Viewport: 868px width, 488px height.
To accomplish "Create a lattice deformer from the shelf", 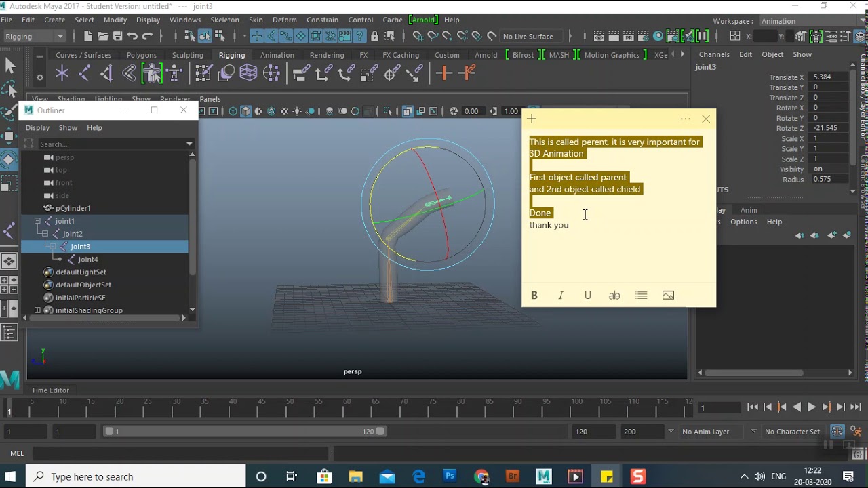I will tap(248, 73).
